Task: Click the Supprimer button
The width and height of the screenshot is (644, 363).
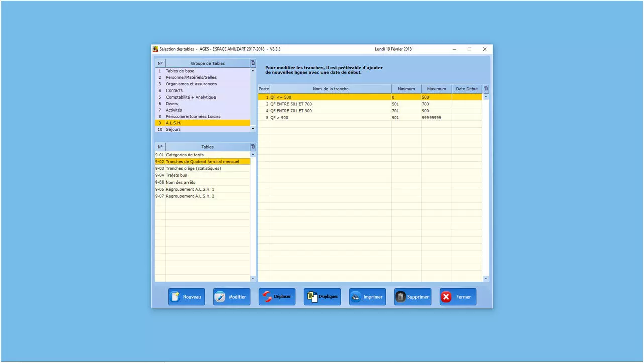Action: coord(412,297)
